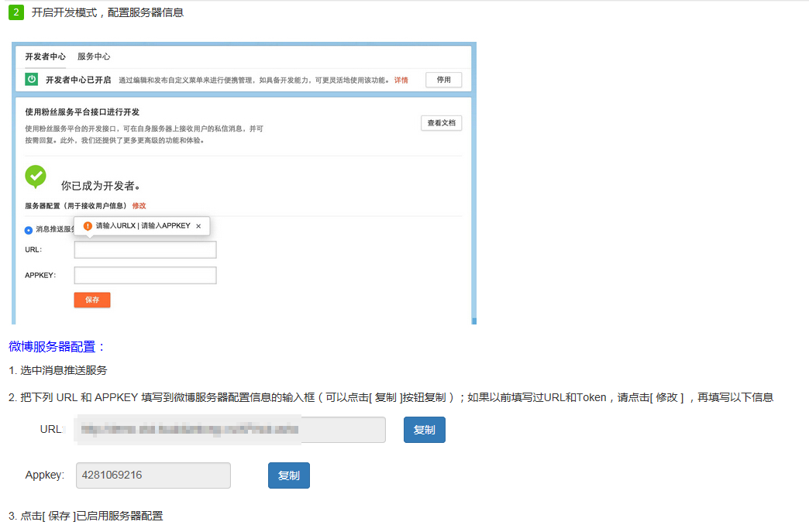The width and height of the screenshot is (809, 532).
Task: Focus the APPKEY input box in the form
Action: 145,275
